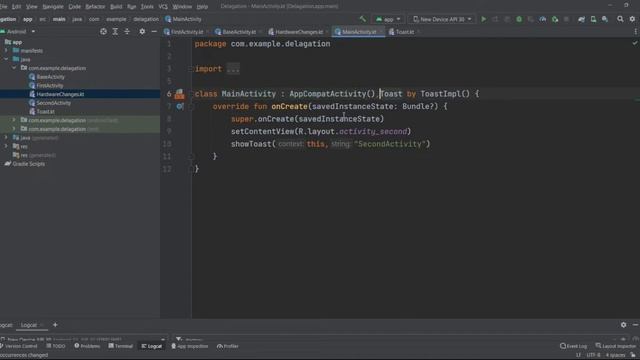Click UTF-8 encoding in status bar
The width and height of the screenshot is (640, 360).
tap(593, 355)
